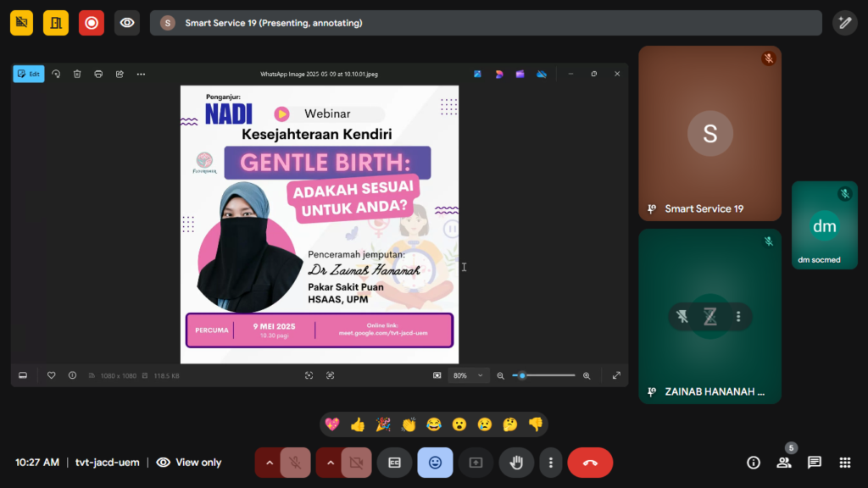
Task: Share the image from viewer toolbar
Action: point(120,75)
